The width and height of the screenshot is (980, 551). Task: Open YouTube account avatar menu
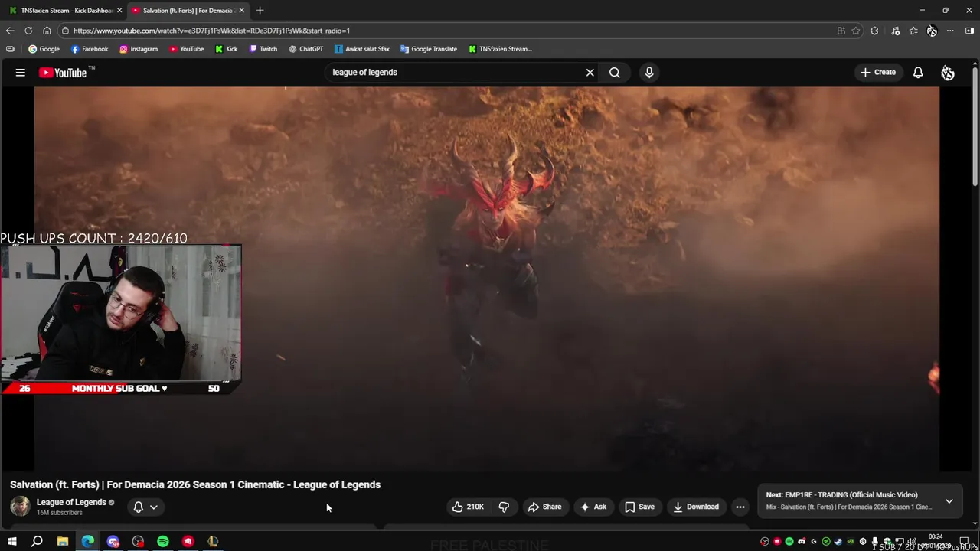coord(948,73)
